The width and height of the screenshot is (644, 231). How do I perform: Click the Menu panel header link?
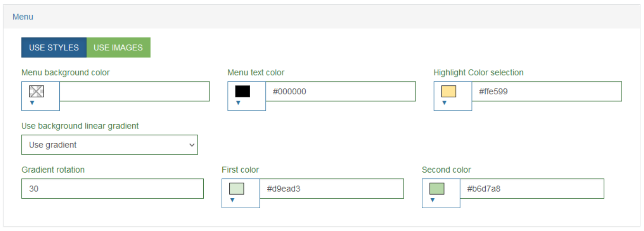click(23, 17)
